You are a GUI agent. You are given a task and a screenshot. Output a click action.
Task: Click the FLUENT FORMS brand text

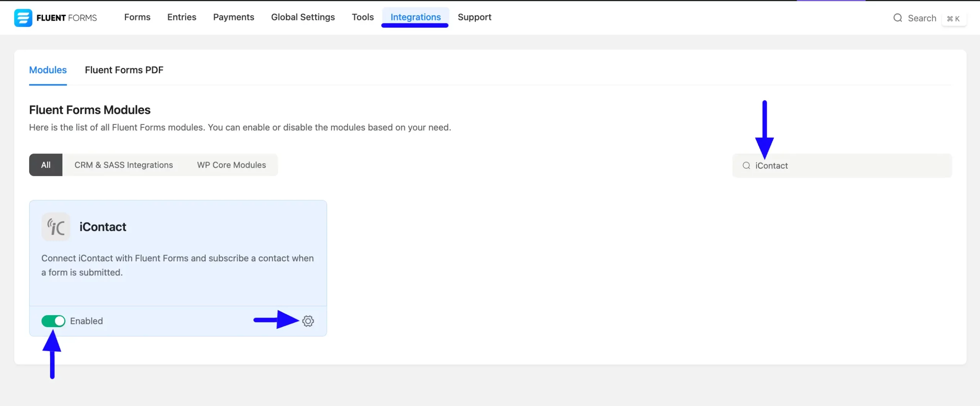67,18
